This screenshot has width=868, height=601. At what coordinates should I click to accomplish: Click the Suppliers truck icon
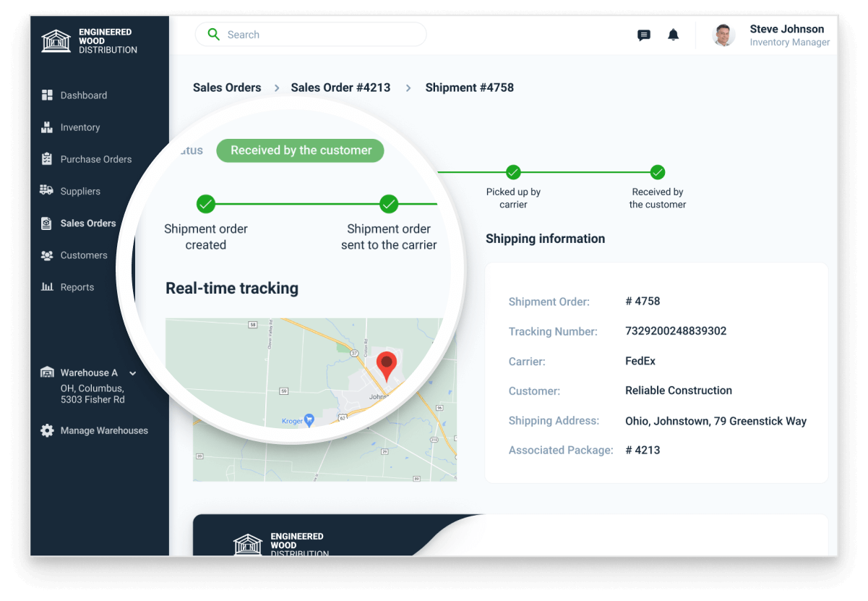tap(47, 191)
